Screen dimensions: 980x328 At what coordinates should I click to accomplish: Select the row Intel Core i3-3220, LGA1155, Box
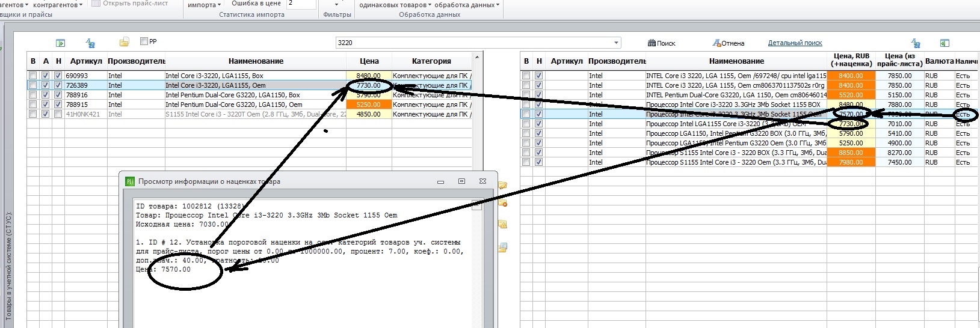(250, 76)
